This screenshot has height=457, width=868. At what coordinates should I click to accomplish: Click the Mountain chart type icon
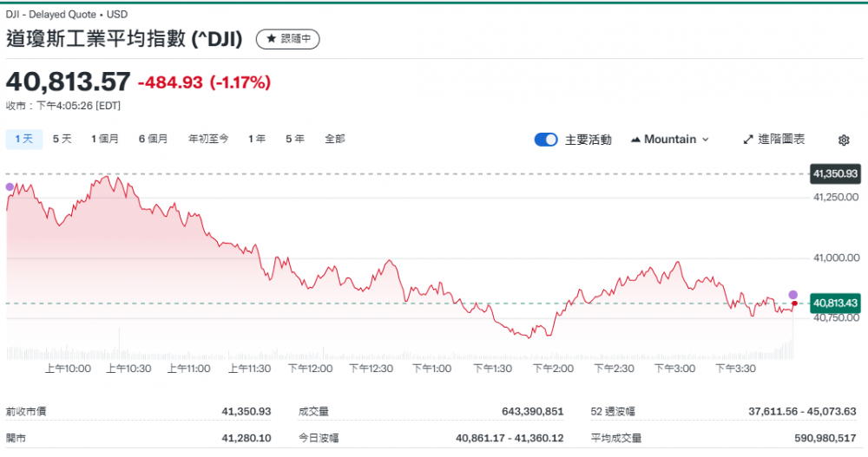pyautogui.click(x=635, y=140)
